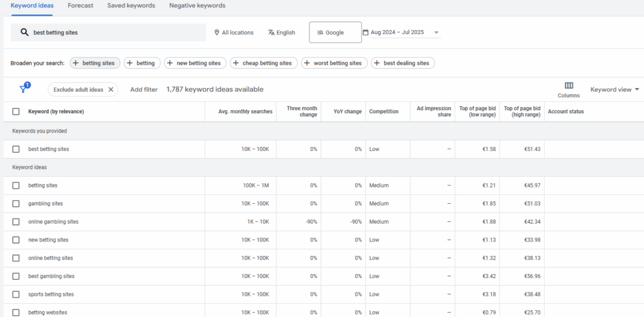Select the 'best betting sites' row checkbox

tap(16, 149)
